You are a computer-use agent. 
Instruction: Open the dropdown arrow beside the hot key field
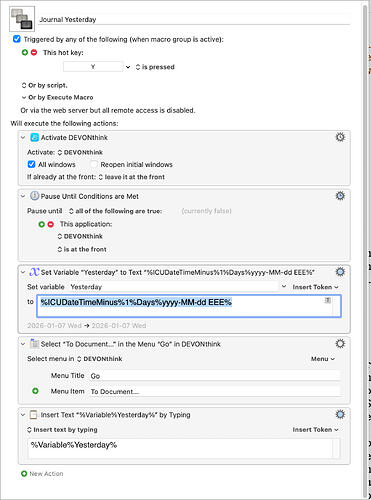128,67
